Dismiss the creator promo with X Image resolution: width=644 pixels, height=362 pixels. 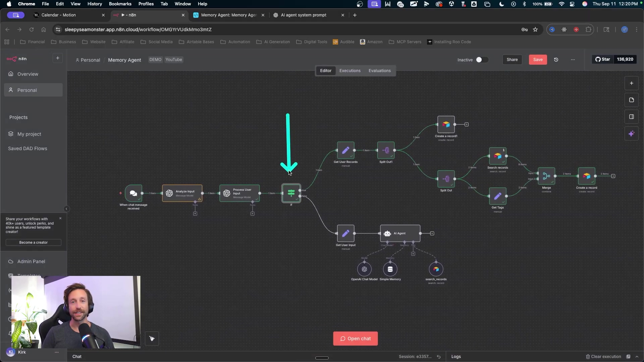coord(60,218)
